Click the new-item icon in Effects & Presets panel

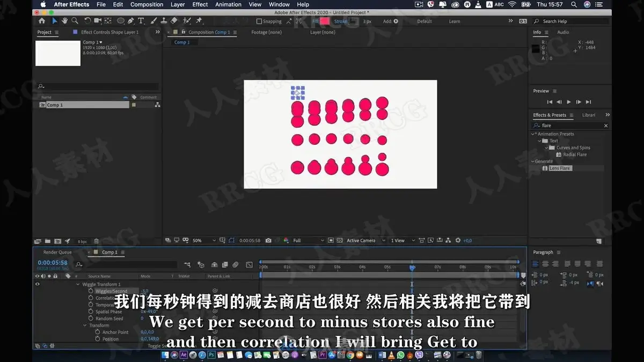coord(599,241)
